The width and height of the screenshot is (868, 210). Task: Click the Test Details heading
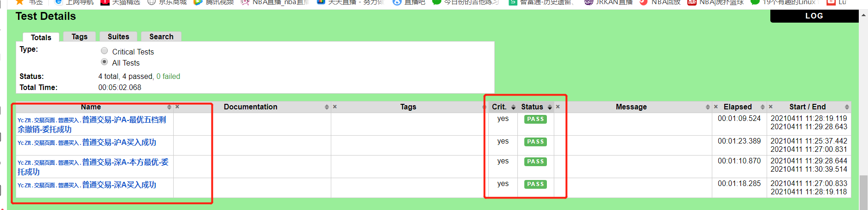46,16
